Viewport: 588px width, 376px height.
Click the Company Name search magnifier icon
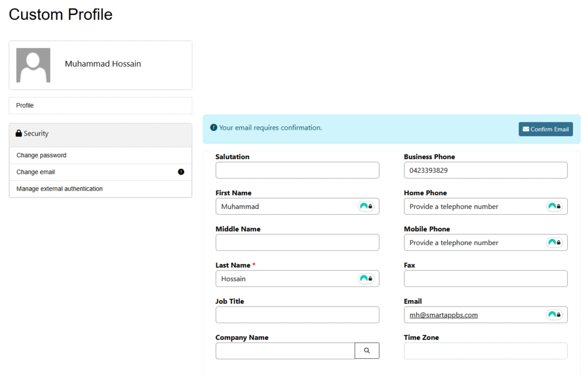tap(367, 351)
